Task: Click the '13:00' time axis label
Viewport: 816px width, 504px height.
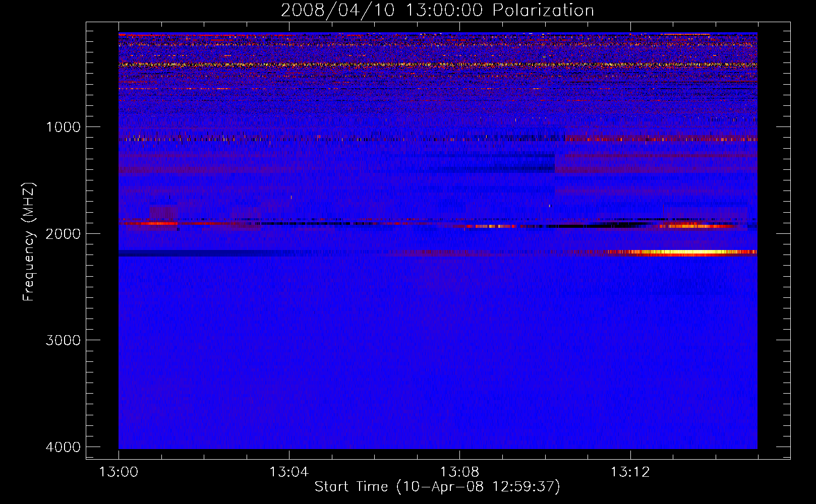Action: coord(119,472)
